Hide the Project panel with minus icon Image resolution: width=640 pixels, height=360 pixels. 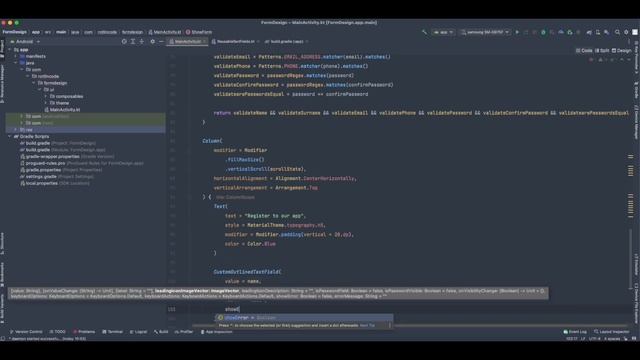(x=161, y=41)
